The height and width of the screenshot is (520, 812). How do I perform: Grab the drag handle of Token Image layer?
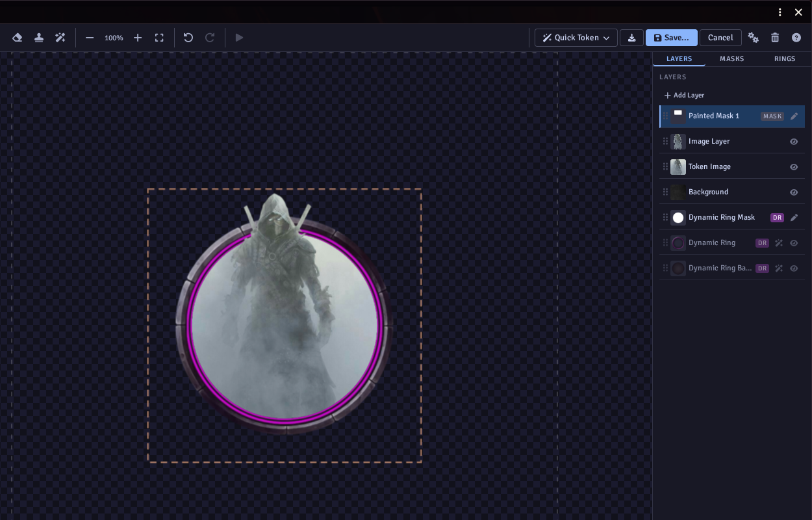(x=665, y=167)
